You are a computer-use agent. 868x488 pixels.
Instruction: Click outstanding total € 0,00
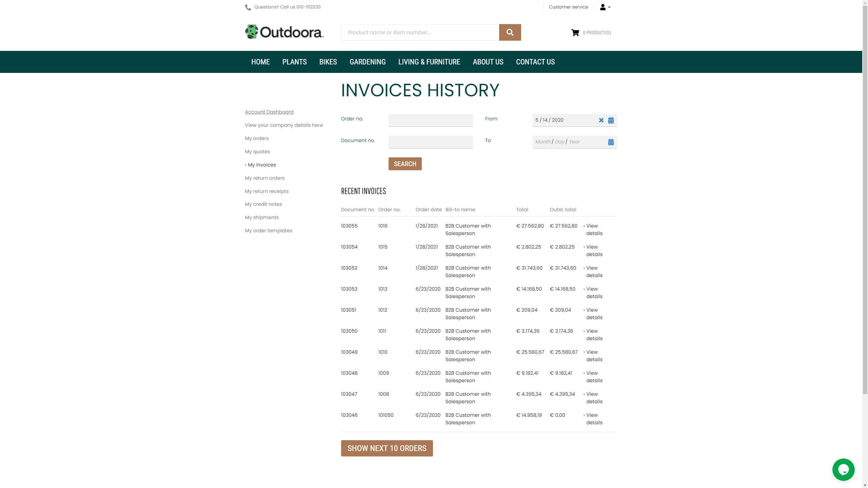tap(557, 415)
